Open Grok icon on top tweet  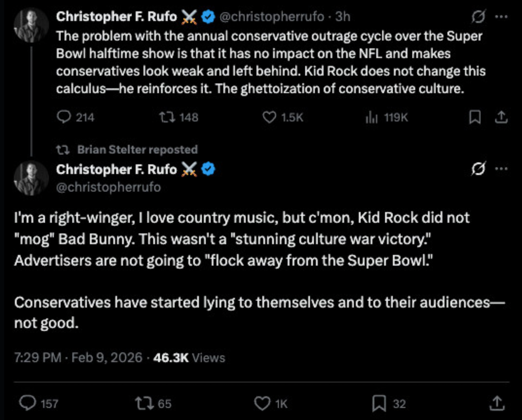point(479,18)
